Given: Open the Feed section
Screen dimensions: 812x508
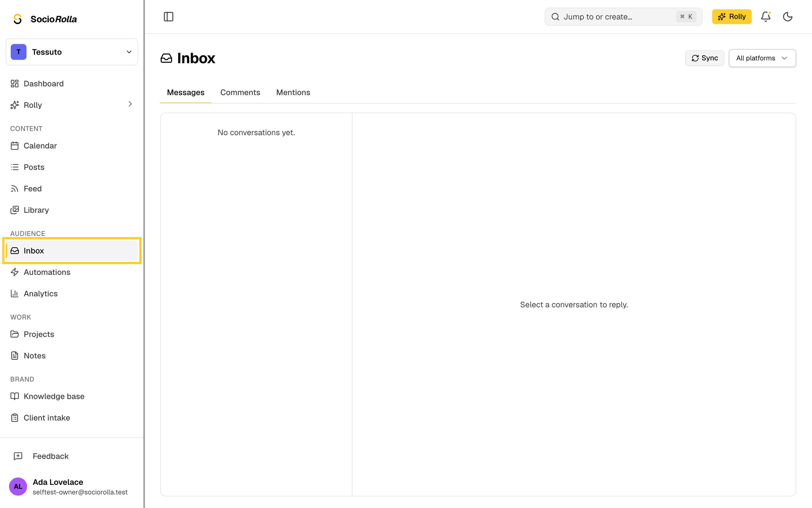Looking at the screenshot, I should [x=72, y=189].
